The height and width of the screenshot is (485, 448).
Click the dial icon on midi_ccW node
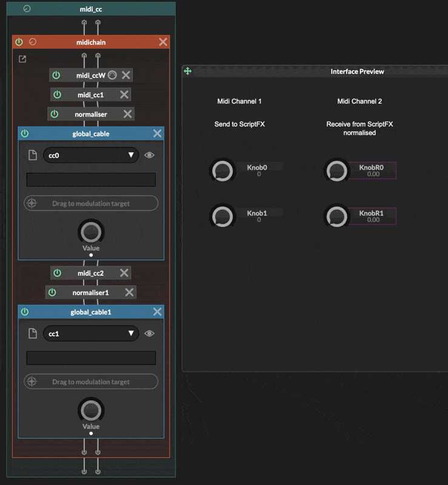[112, 75]
